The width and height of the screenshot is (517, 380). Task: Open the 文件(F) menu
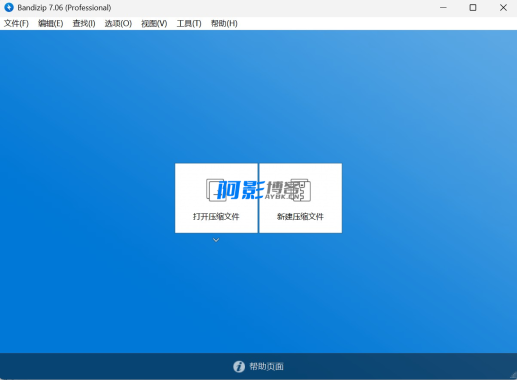(16, 23)
